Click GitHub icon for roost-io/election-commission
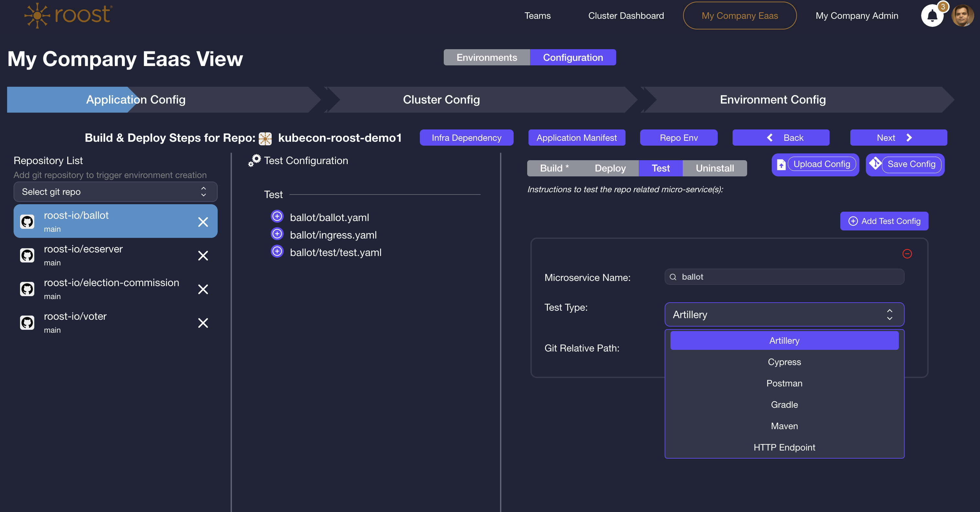This screenshot has height=512, width=980. pos(27,289)
